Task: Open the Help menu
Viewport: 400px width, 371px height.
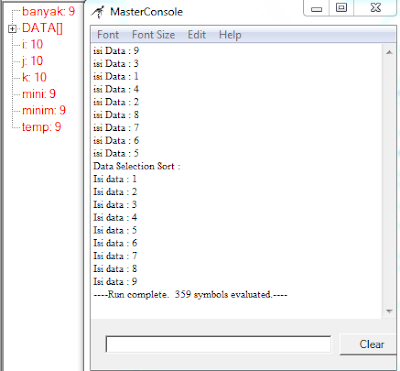Action: [230, 35]
